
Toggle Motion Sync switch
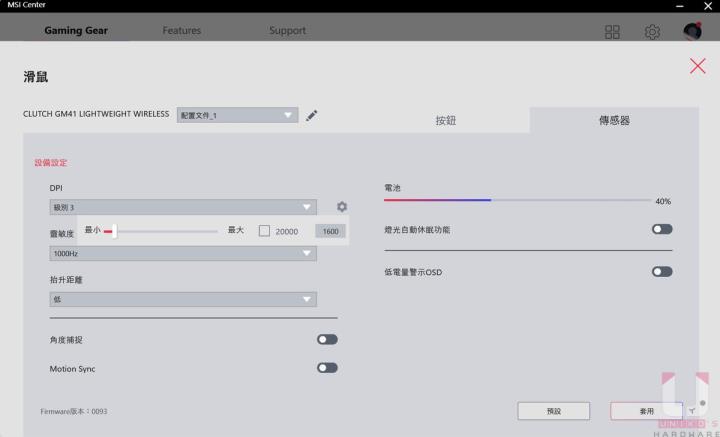[327, 368]
